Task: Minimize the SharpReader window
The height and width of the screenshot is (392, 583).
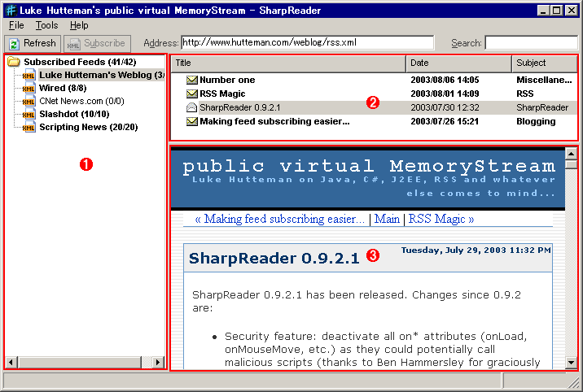Action: (543, 11)
